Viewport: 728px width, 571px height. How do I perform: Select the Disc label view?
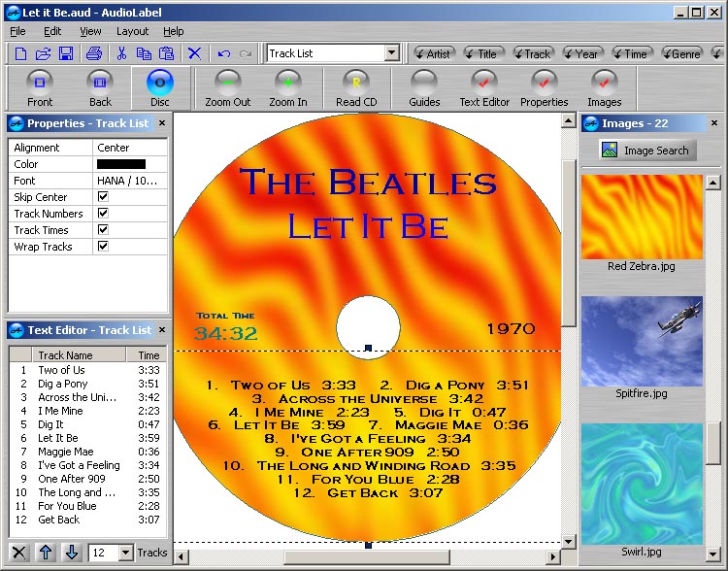[160, 88]
